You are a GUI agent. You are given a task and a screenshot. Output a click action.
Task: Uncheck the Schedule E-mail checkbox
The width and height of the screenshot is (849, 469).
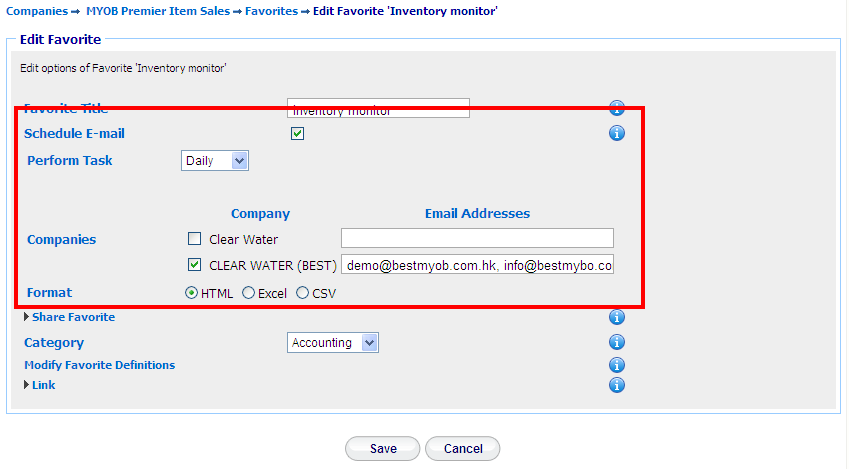[x=297, y=133]
